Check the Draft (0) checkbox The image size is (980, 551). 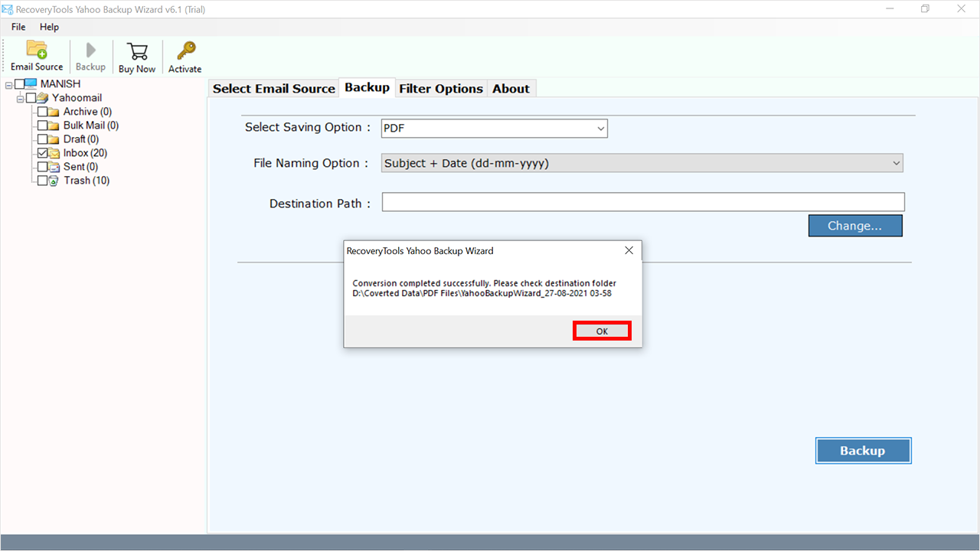pos(43,139)
